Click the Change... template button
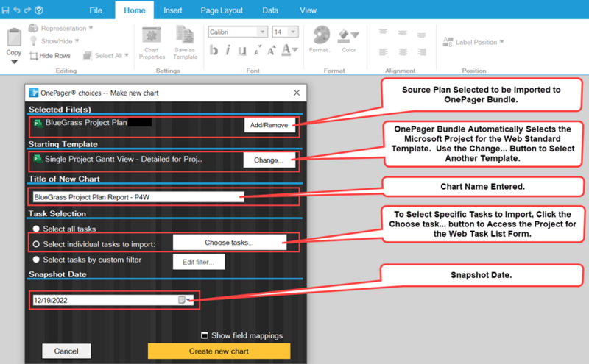Viewport: 589px width, 364px height. 269,160
